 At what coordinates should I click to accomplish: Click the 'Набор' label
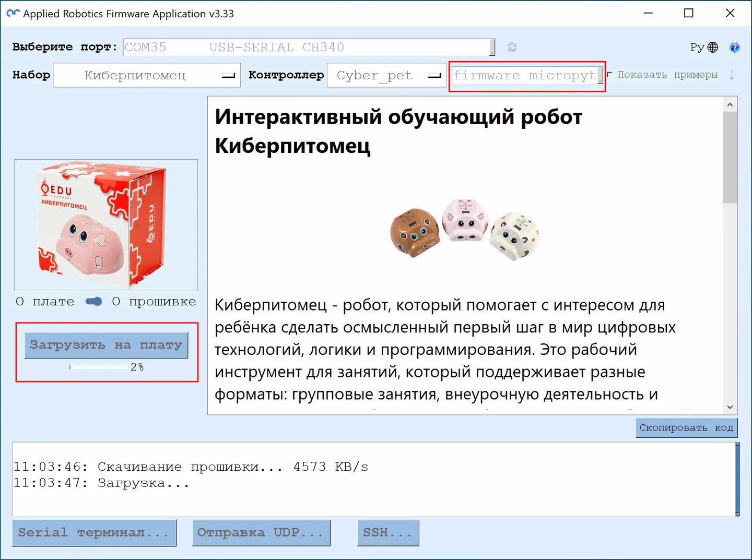(31, 75)
